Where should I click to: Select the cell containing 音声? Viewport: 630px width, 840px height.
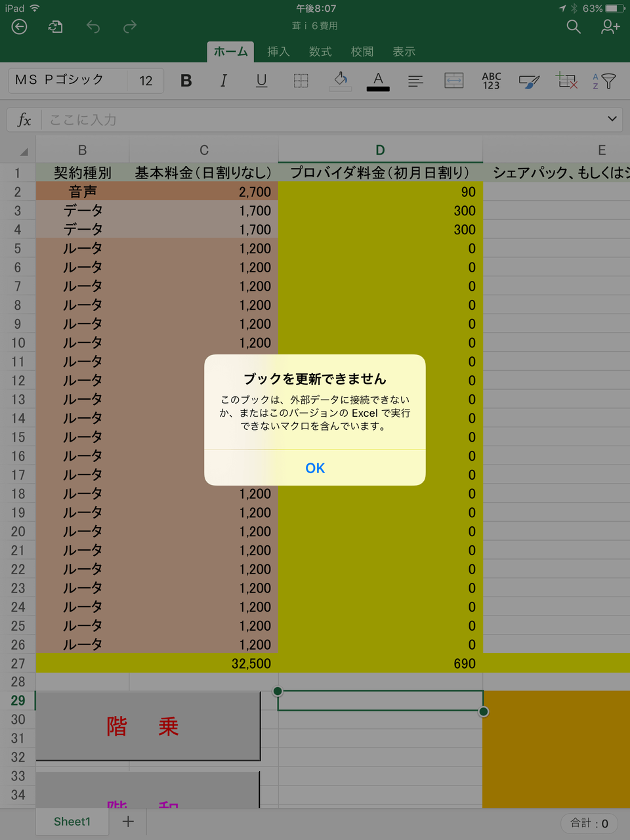point(83,192)
